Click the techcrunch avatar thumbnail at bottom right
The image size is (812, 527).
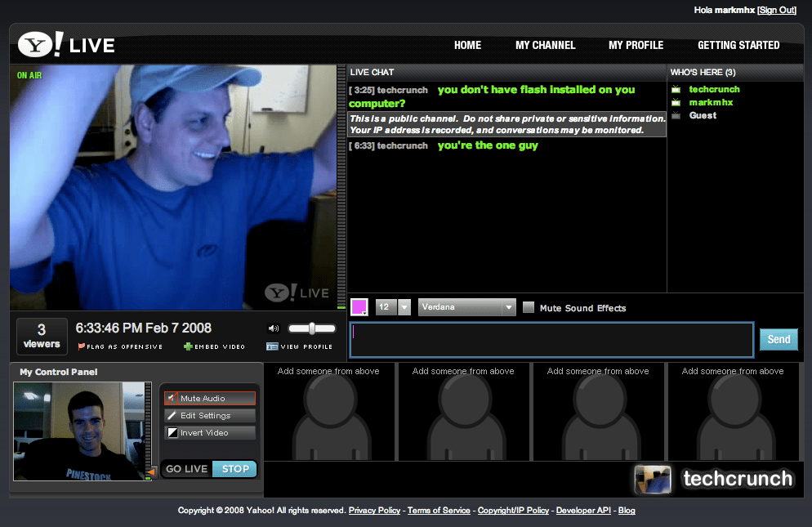(653, 480)
